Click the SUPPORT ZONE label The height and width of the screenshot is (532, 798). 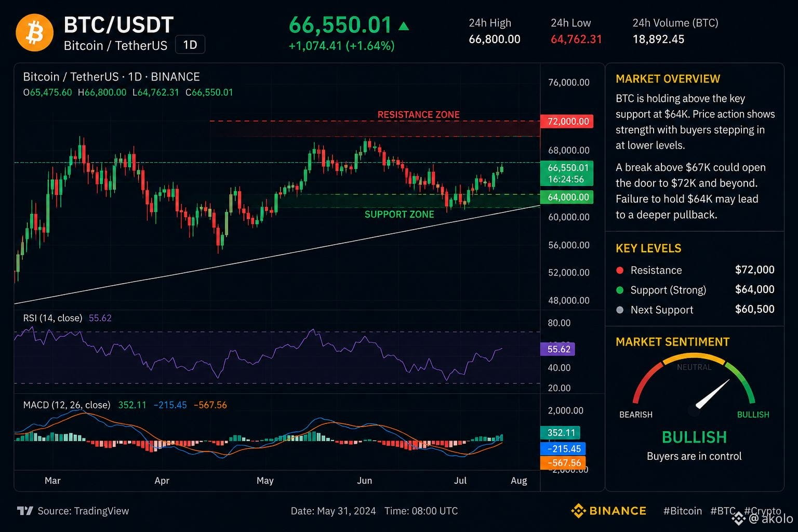pyautogui.click(x=399, y=215)
